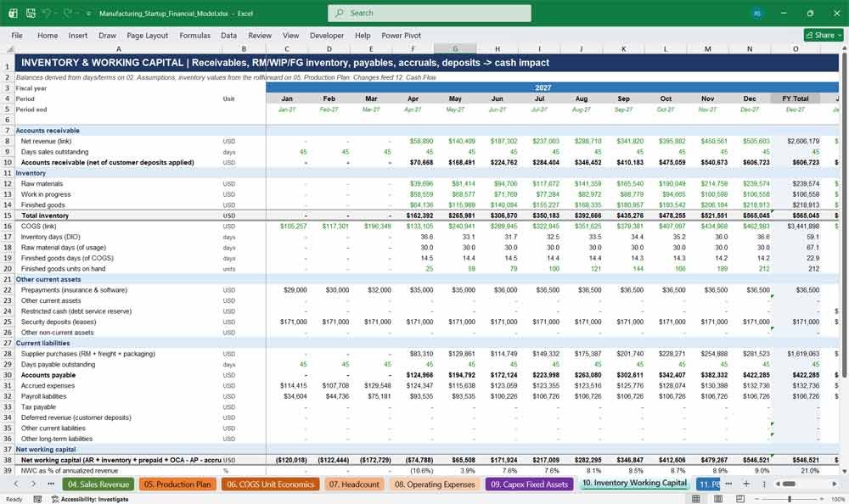Click the previous sheet navigation arrow
This screenshot has width=849, height=504.
pos(16,484)
